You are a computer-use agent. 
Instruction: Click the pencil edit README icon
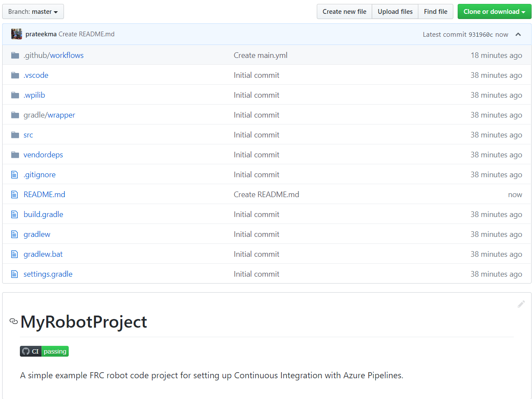(x=521, y=304)
